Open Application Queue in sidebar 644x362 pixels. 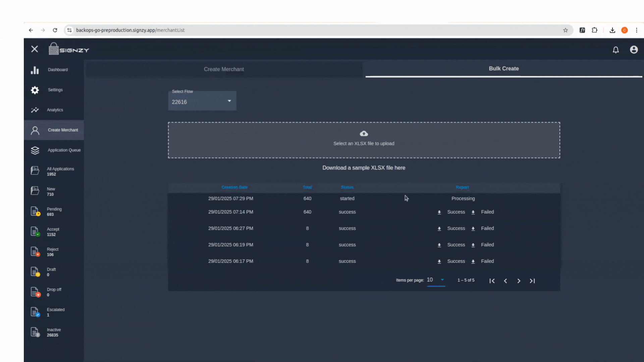click(x=54, y=150)
